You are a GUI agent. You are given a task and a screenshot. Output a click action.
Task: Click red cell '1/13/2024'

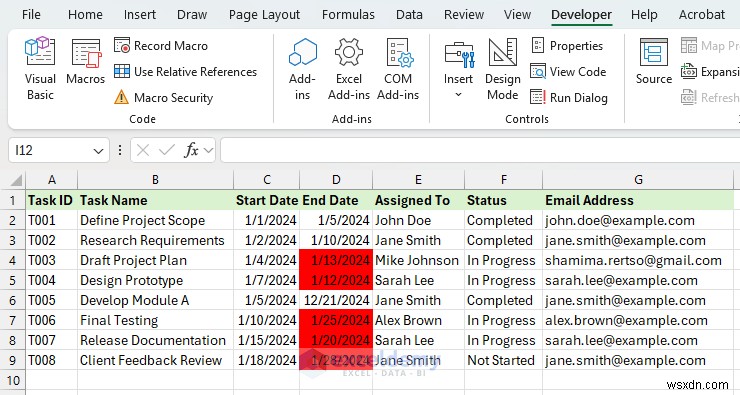pyautogui.click(x=336, y=261)
